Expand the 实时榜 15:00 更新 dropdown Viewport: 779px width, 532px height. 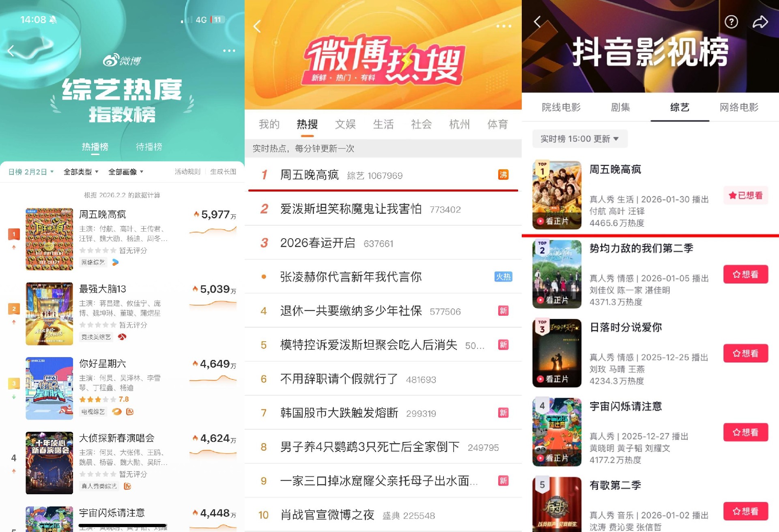(579, 139)
